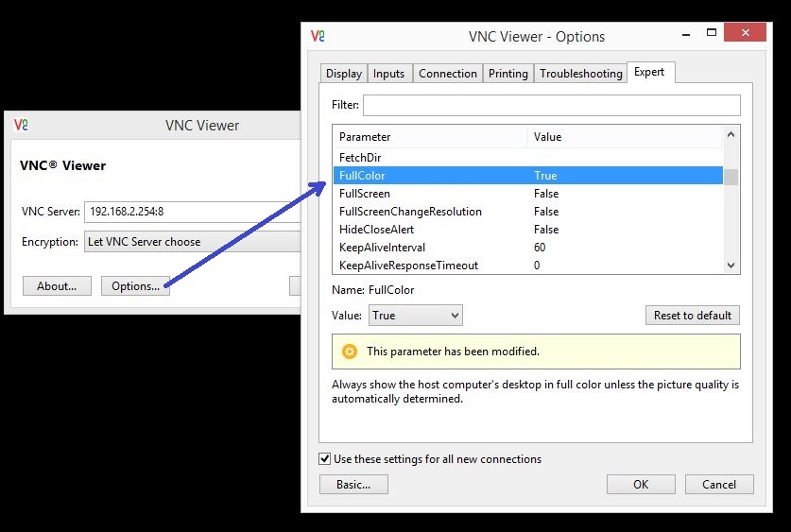
Task: Select the FullScreen parameter row
Action: tap(528, 194)
